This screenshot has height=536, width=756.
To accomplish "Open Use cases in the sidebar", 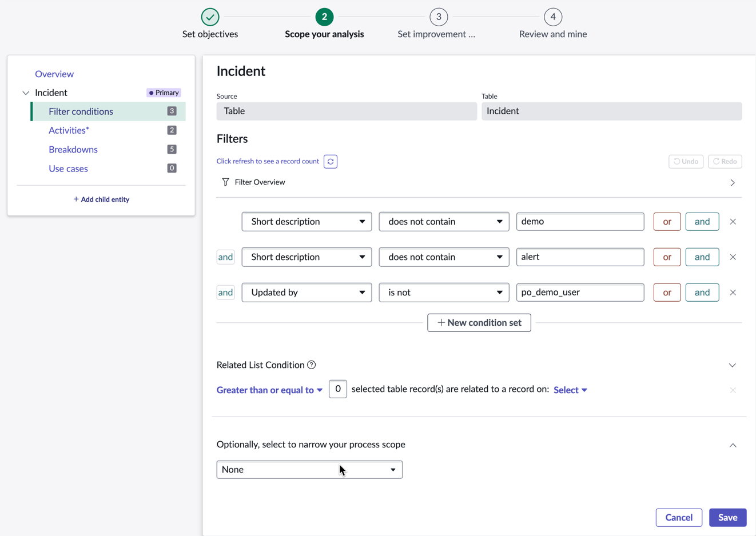I will pos(68,169).
